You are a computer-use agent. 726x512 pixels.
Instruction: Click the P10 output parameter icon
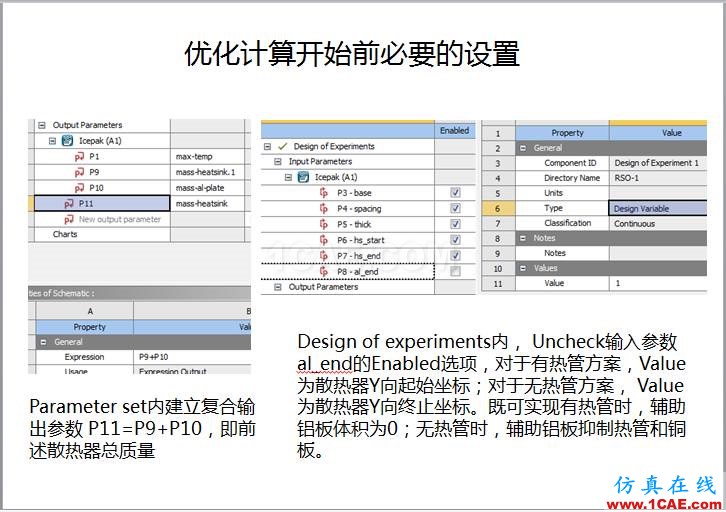(x=79, y=188)
